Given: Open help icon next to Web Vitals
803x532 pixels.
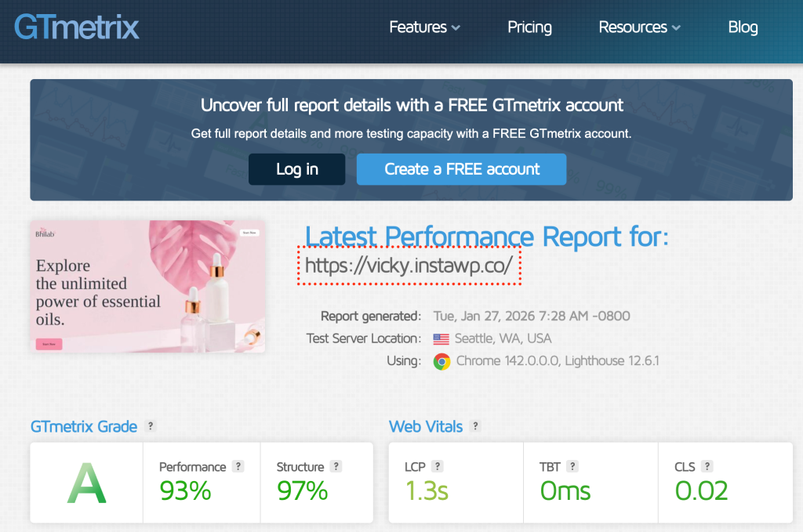Looking at the screenshot, I should (x=476, y=426).
